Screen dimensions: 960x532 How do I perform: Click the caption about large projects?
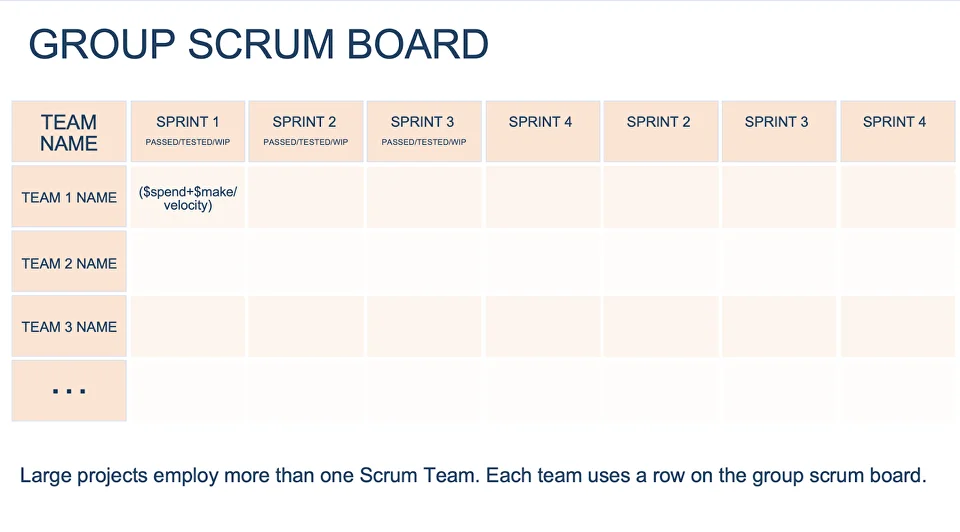(473, 475)
